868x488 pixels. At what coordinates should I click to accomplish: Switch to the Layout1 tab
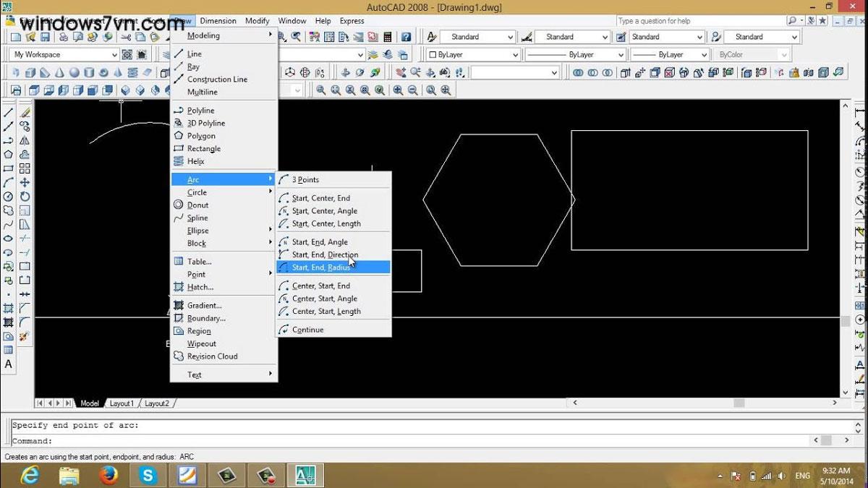[122, 403]
